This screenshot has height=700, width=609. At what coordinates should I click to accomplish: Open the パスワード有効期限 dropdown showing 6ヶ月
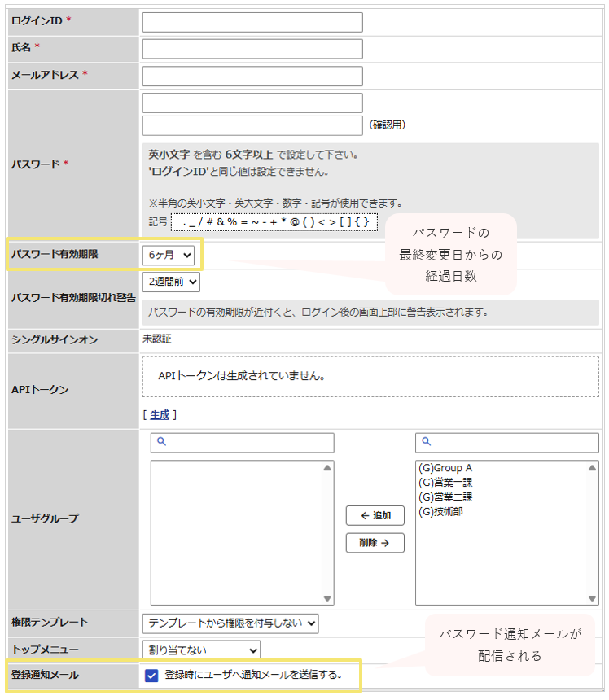[169, 256]
